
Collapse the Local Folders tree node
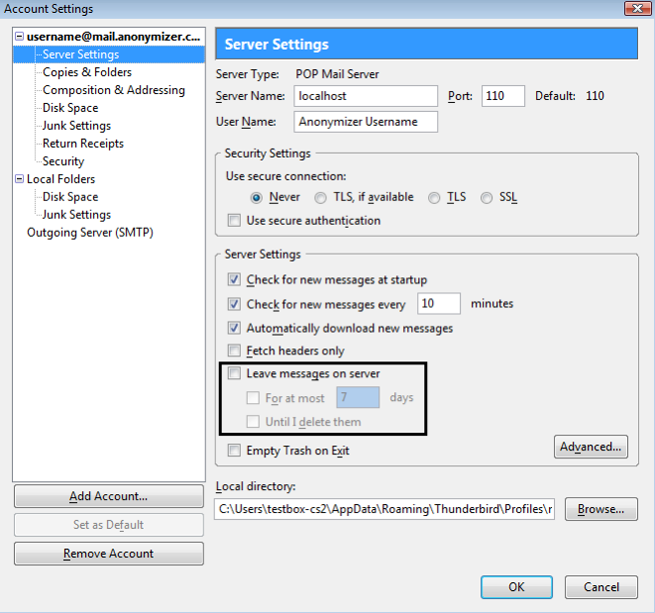tap(19, 179)
